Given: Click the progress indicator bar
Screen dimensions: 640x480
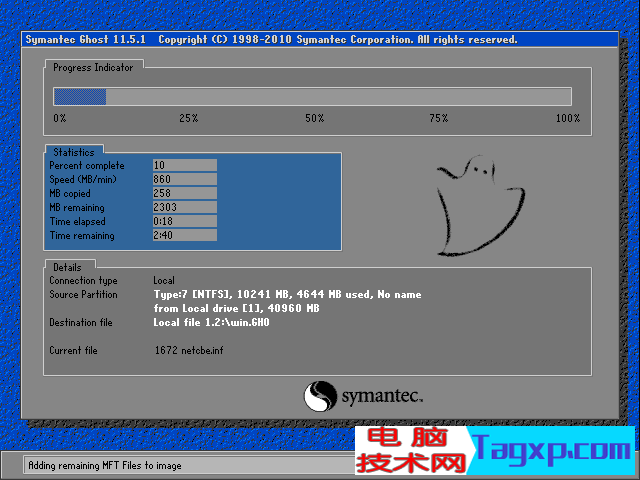Looking at the screenshot, I should (312, 97).
